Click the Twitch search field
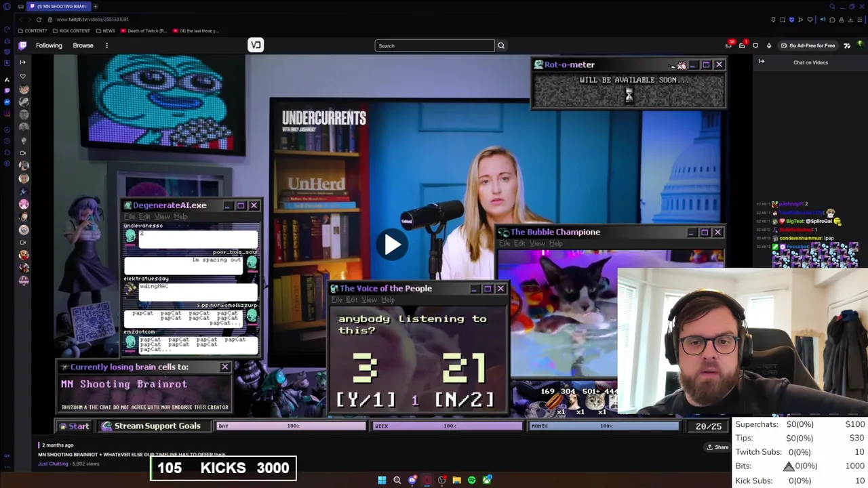Screen dimensions: 868x488 click(435, 45)
